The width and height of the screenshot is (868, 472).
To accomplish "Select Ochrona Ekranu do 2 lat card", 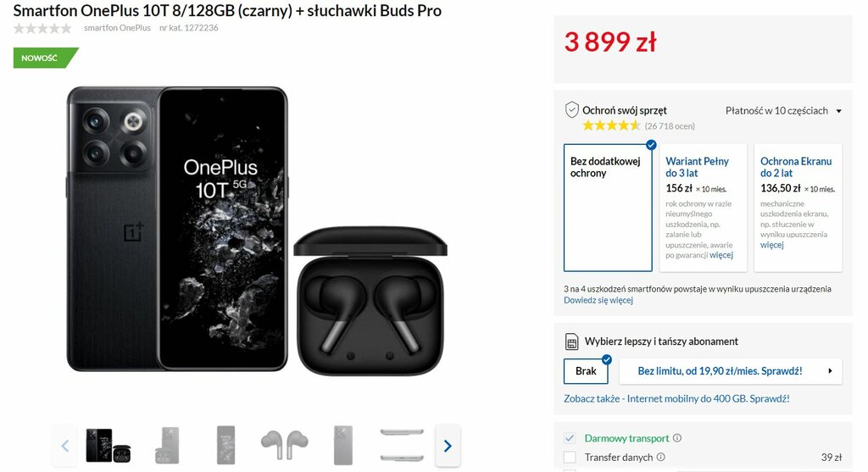I will pos(798,208).
